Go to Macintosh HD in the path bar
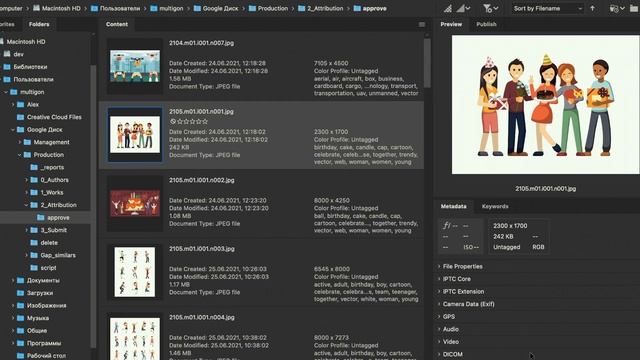640x360 pixels. click(x=56, y=8)
